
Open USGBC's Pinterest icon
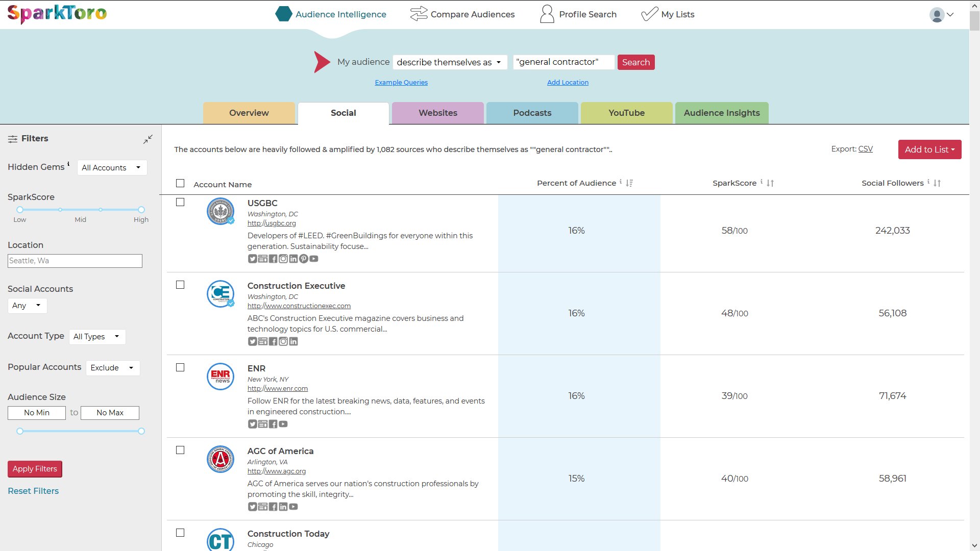point(303,259)
